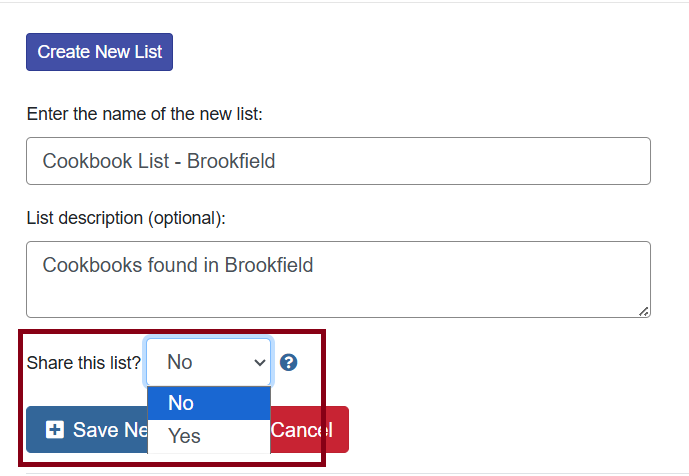Place cursor on 'Brookfield' in name field
Image resolution: width=689 pixels, height=476 pixels.
click(x=231, y=161)
